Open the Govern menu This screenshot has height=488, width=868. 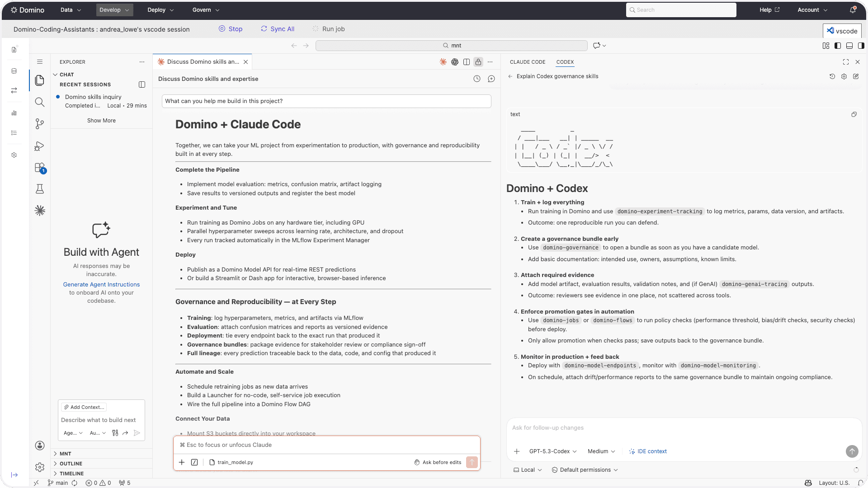coord(206,10)
